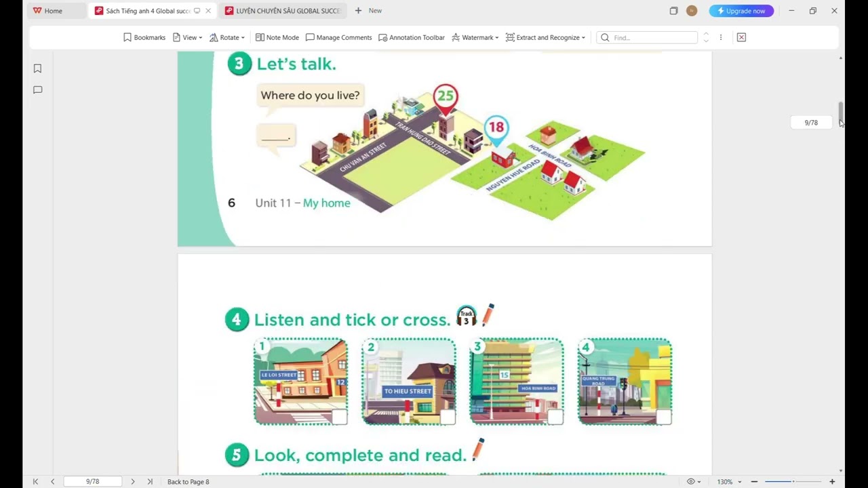Click the number 25 map pin
The image size is (868, 488).
[446, 98]
